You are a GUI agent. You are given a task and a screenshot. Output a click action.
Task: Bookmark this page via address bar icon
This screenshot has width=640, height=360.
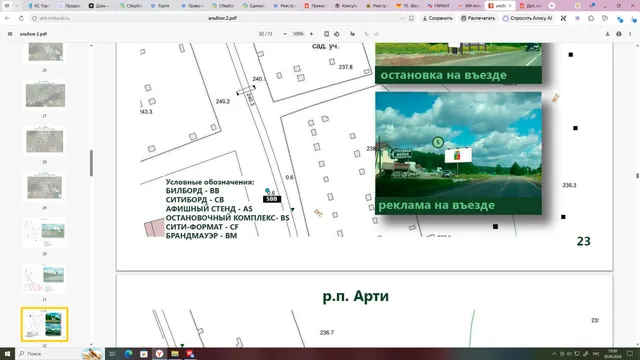pos(411,18)
